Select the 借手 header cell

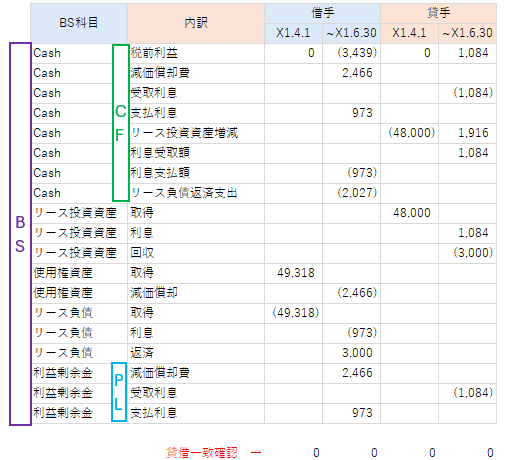(322, 14)
